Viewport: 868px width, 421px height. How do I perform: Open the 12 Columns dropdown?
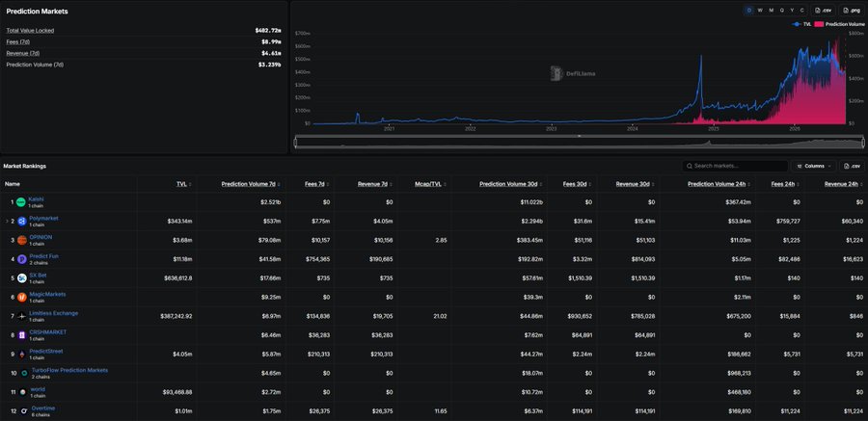(x=814, y=166)
